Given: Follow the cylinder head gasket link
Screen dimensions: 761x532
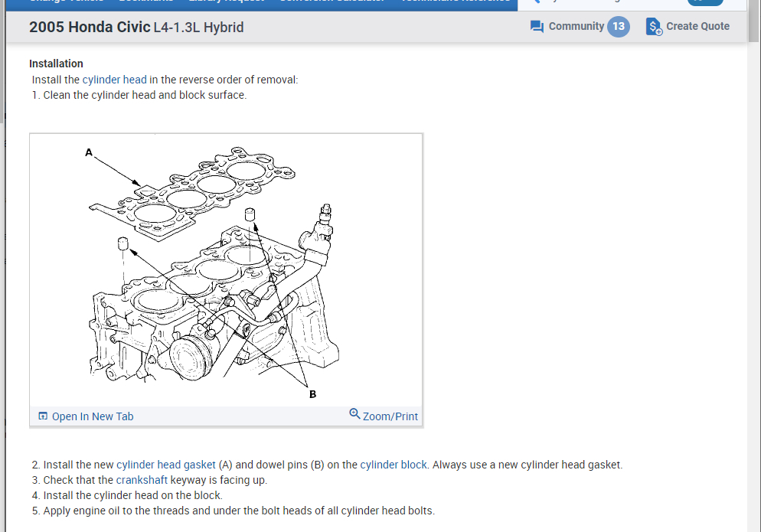Looking at the screenshot, I should point(166,465).
